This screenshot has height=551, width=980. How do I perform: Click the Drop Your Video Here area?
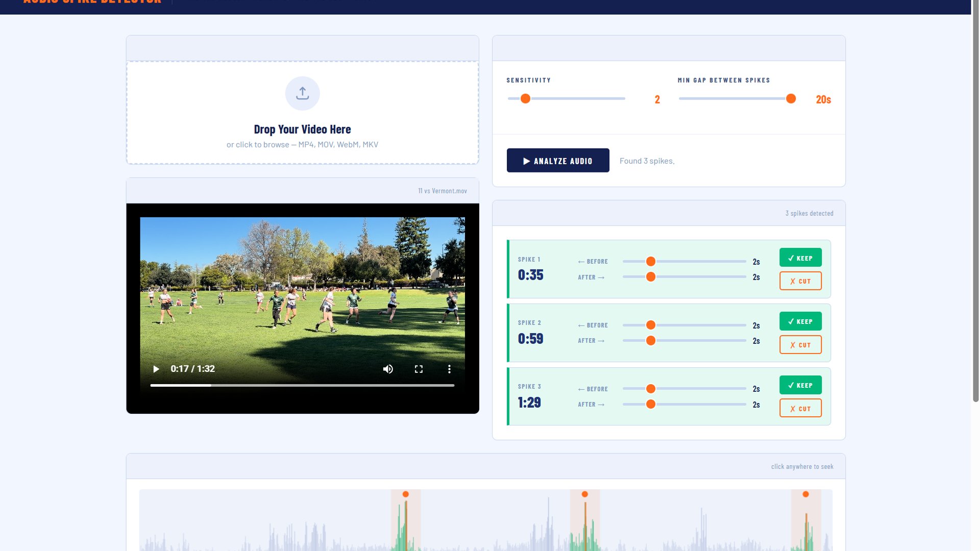click(x=302, y=113)
